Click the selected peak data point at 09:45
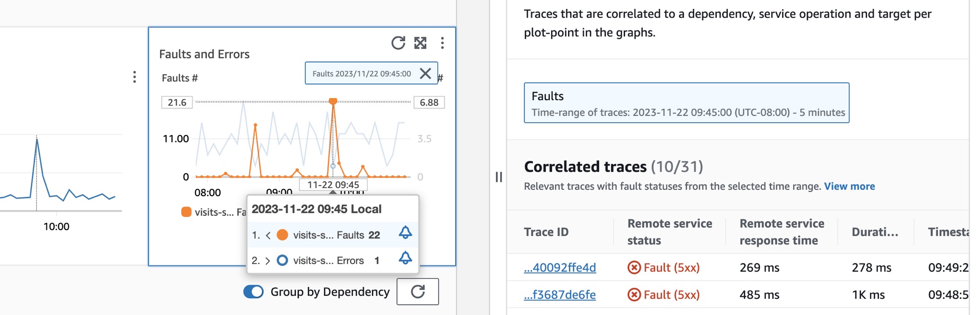Viewport: 980px width, 315px height. 333,101
